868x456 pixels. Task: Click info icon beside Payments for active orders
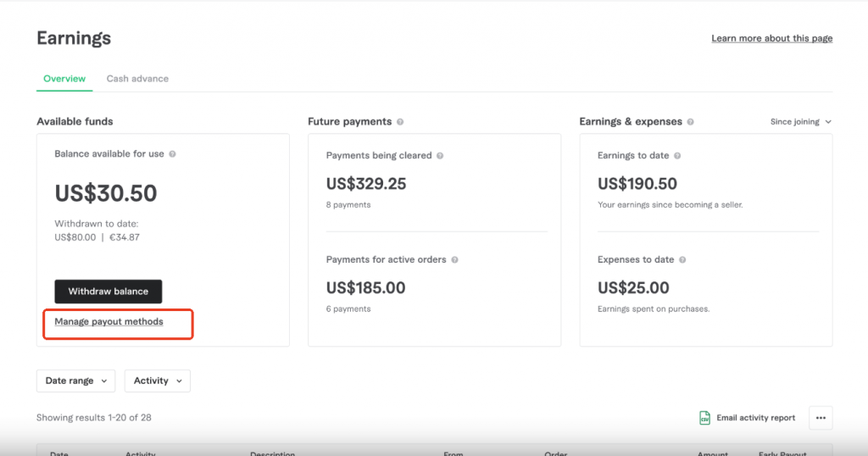455,259
